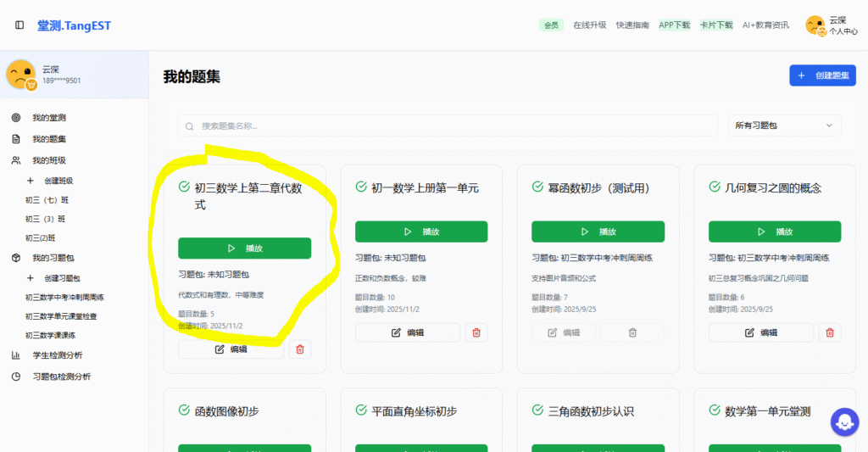Viewport: 868px width, 452px height.
Task: Expand 我的习题包 section in sidebar
Action: click(53, 258)
